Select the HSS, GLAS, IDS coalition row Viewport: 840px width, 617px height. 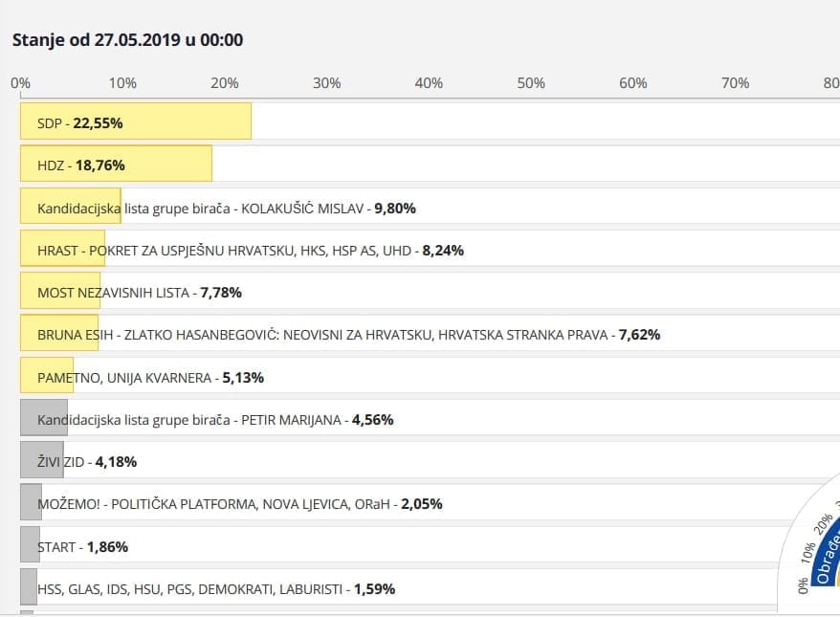pos(215,588)
